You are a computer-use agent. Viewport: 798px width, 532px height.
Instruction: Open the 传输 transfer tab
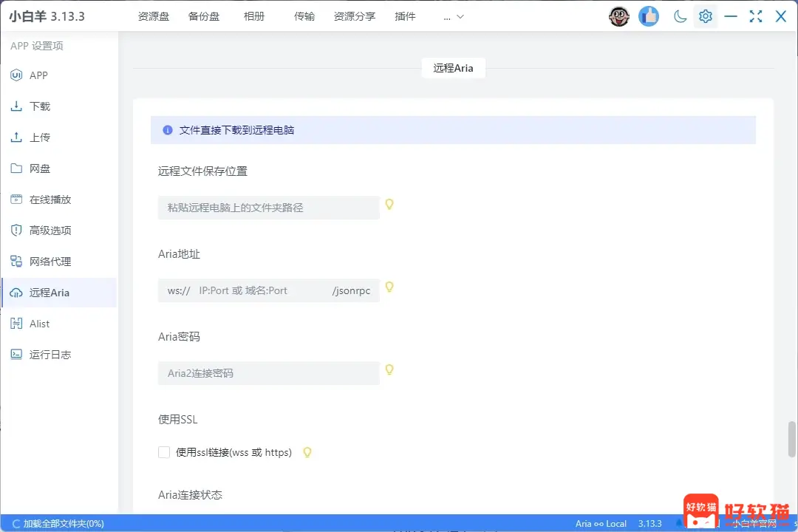click(x=304, y=16)
